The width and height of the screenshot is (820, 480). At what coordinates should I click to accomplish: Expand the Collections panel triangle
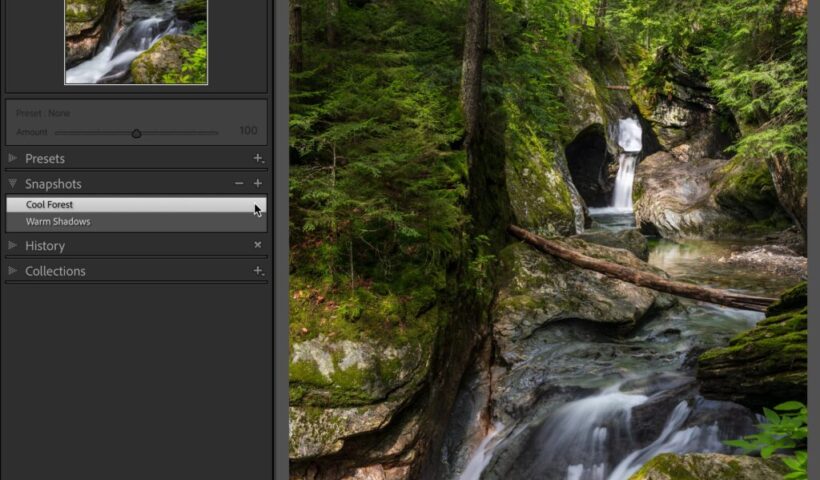tap(13, 271)
